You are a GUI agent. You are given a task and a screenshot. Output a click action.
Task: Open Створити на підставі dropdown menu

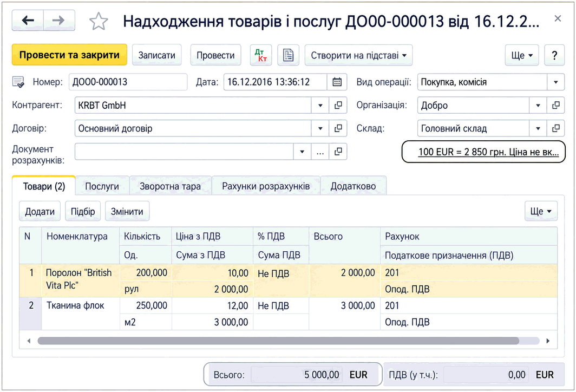point(358,55)
